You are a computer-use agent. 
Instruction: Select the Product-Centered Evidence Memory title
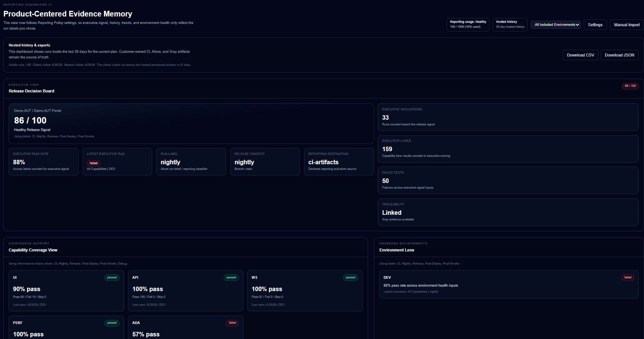[68, 14]
